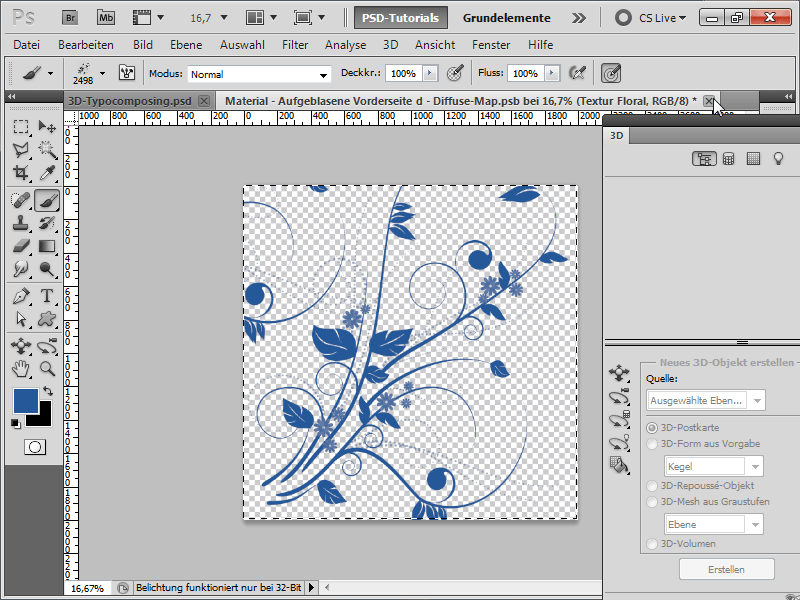Select the Clone Stamp tool

pos(21,223)
